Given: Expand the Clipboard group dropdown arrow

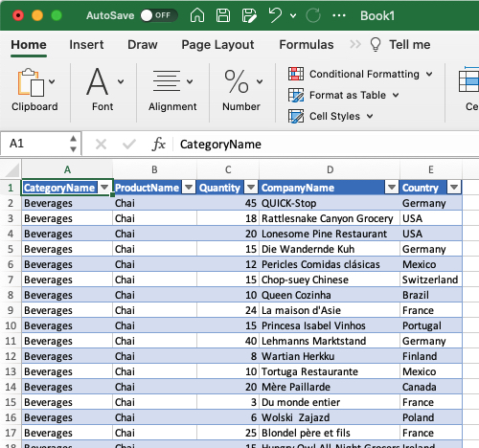Looking at the screenshot, I should (x=52, y=81).
